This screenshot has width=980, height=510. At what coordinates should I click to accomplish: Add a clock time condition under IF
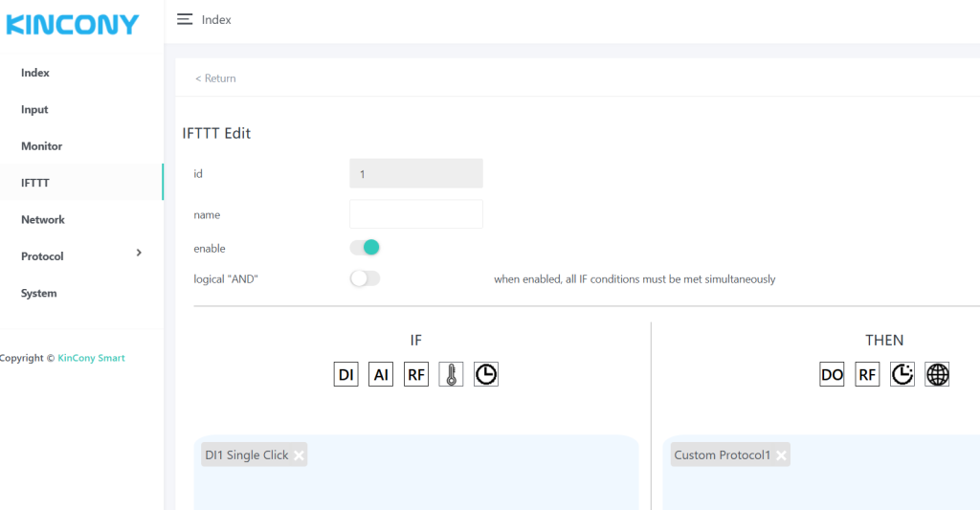(486, 375)
